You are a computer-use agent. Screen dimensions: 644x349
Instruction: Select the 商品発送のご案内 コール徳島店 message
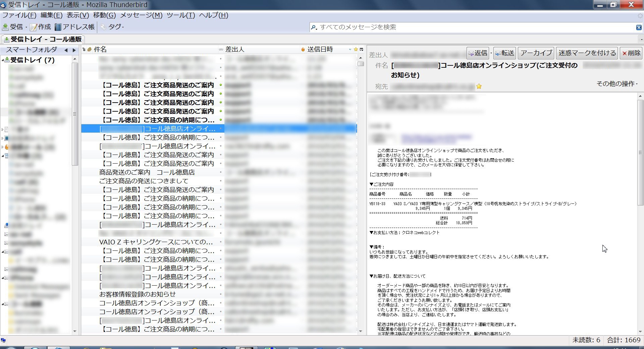(x=147, y=172)
